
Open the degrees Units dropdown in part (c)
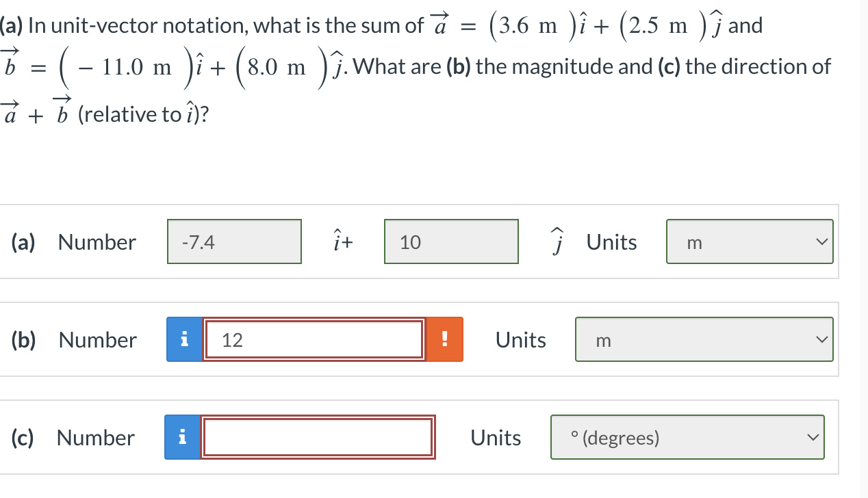(x=687, y=437)
